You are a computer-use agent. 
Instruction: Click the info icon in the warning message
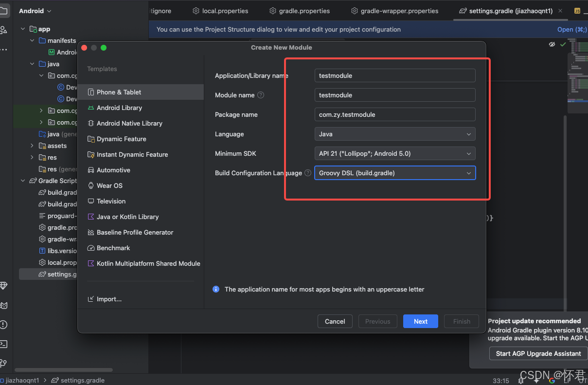(216, 289)
